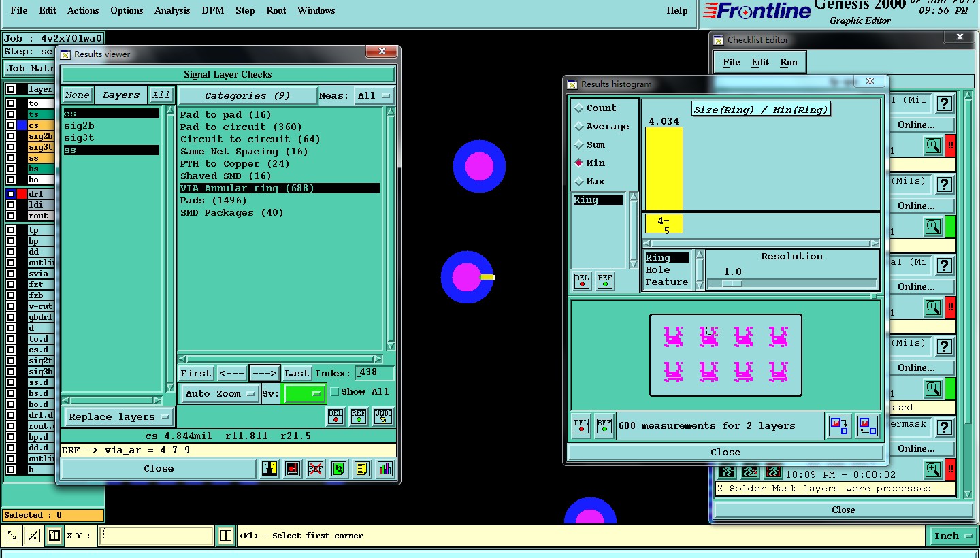The width and height of the screenshot is (980, 558).
Task: Click the black and yellow split icon
Action: click(269, 469)
